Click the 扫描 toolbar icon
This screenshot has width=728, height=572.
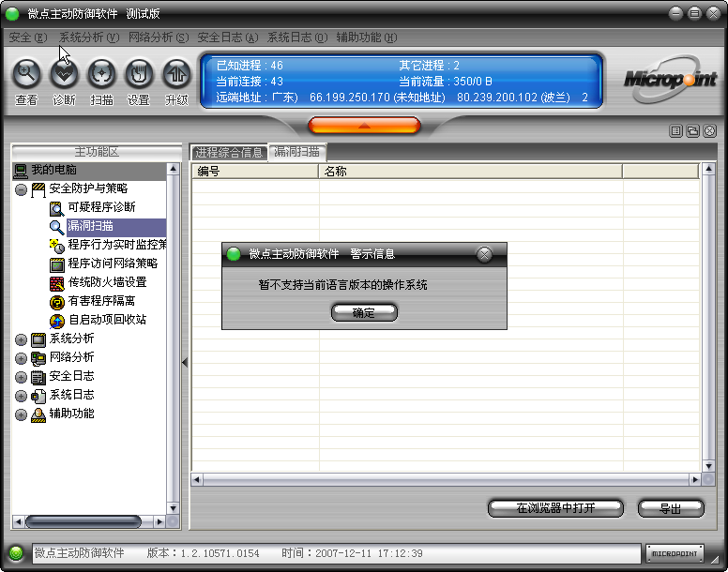point(101,74)
